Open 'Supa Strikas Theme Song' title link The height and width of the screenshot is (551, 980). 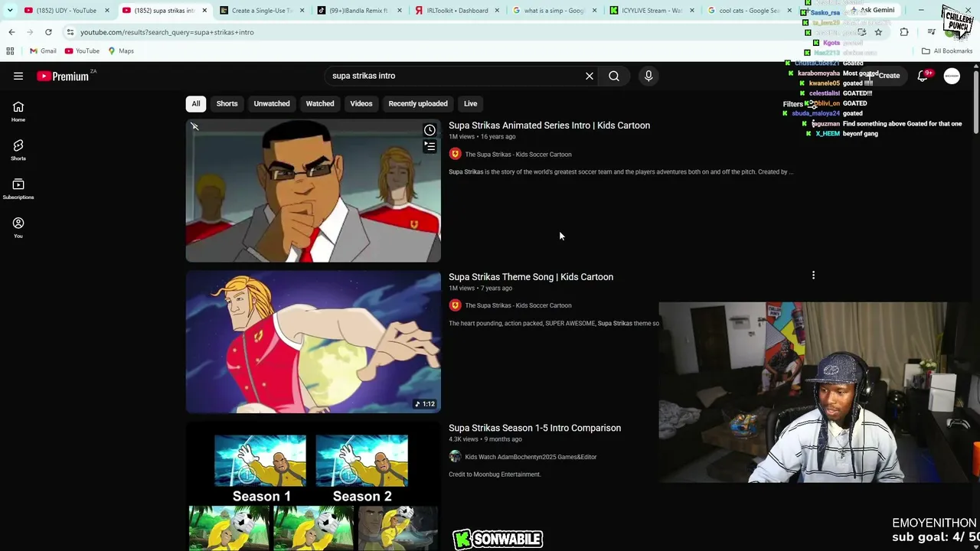(531, 277)
